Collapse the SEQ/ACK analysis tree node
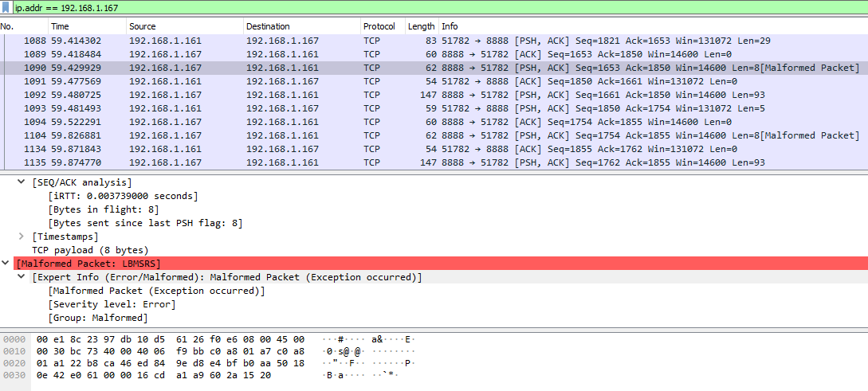 21,182
